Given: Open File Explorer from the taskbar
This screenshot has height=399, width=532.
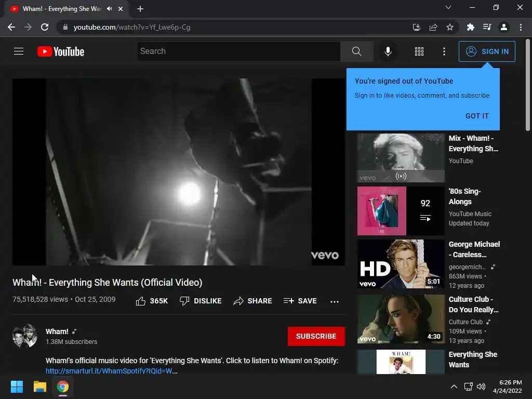Looking at the screenshot, I should click(x=39, y=387).
